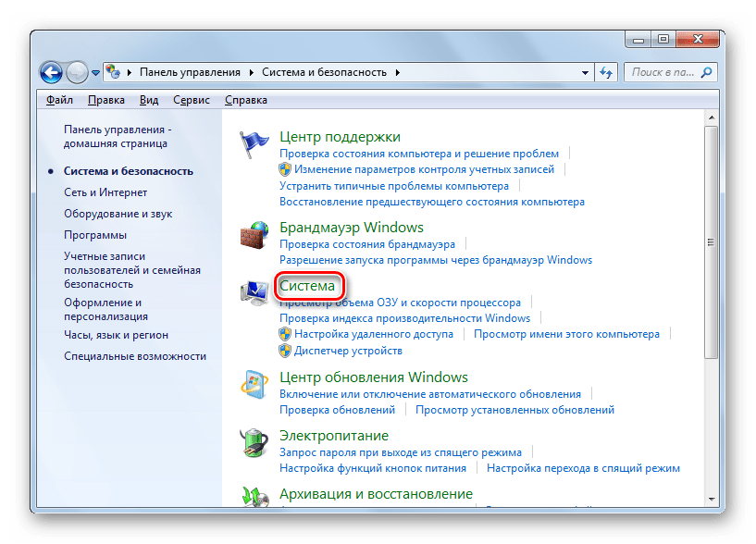Click the Центр поддержки flag icon
The width and height of the screenshot is (756, 544).
254,144
